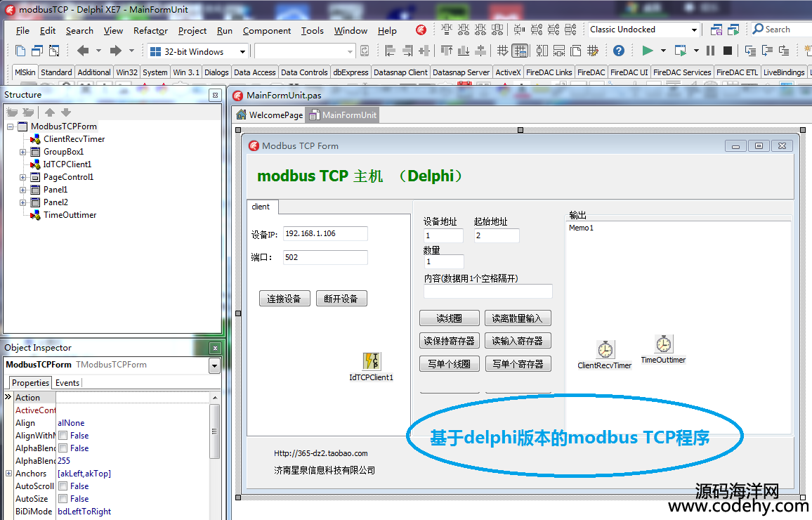Click the green Run button
The height and width of the screenshot is (520, 812).
648,51
